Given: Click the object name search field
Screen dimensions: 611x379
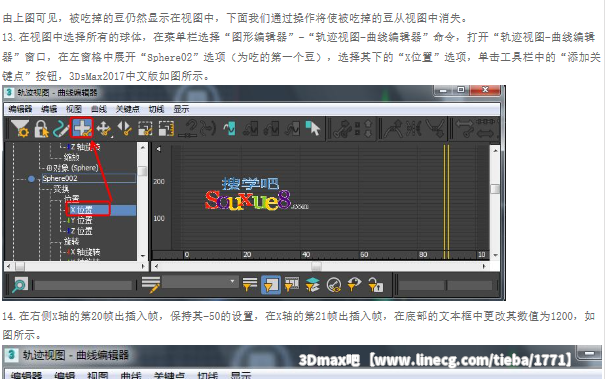Looking at the screenshot, I should tap(83, 286).
